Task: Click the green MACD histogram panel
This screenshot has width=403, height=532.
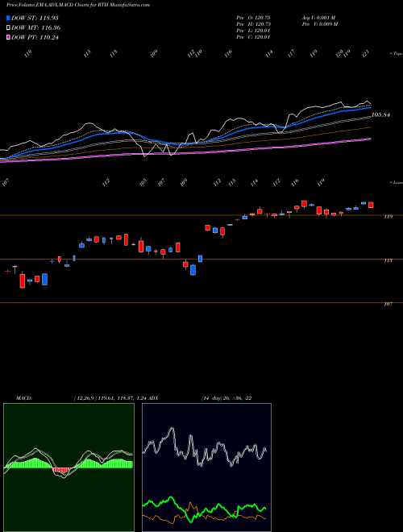Action: (x=69, y=468)
